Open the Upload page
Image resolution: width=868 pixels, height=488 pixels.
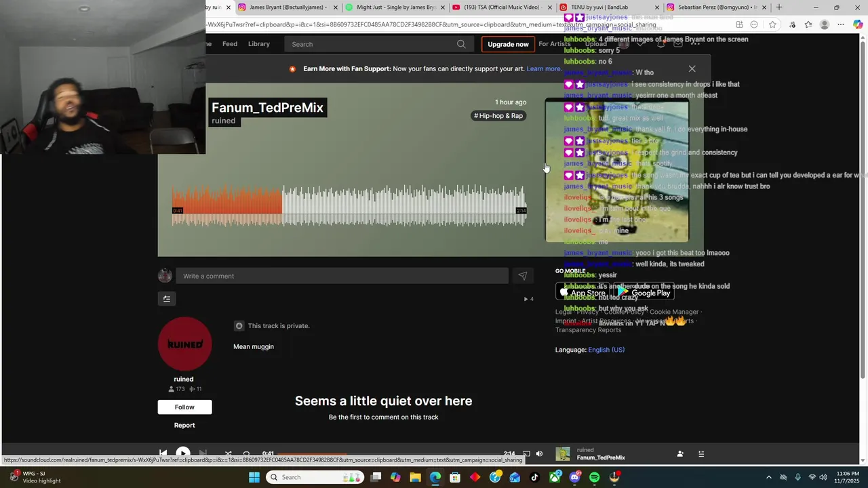(596, 44)
